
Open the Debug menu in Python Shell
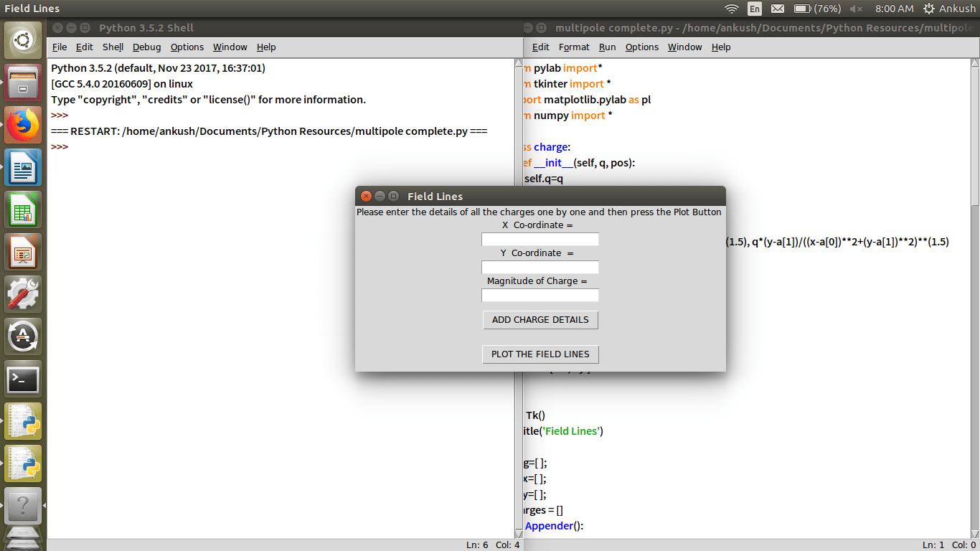click(146, 47)
